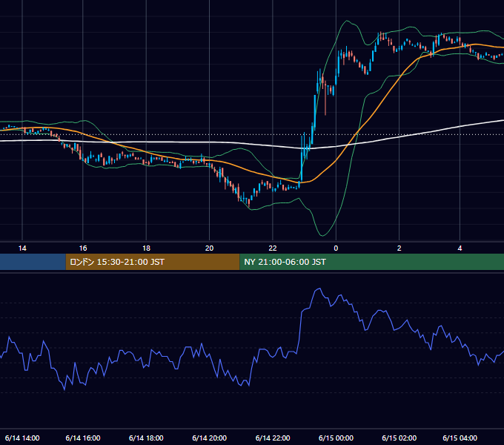
Task: Click the time axis label 4
Action: [x=460, y=248]
